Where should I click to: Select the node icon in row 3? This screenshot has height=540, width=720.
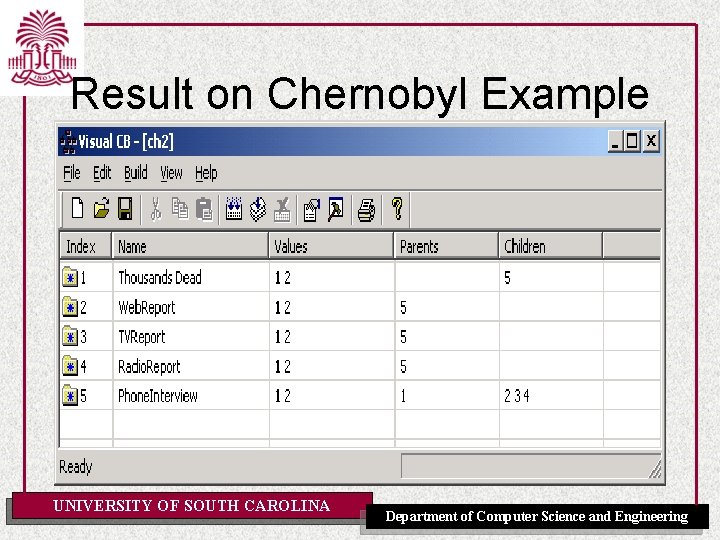click(70, 336)
